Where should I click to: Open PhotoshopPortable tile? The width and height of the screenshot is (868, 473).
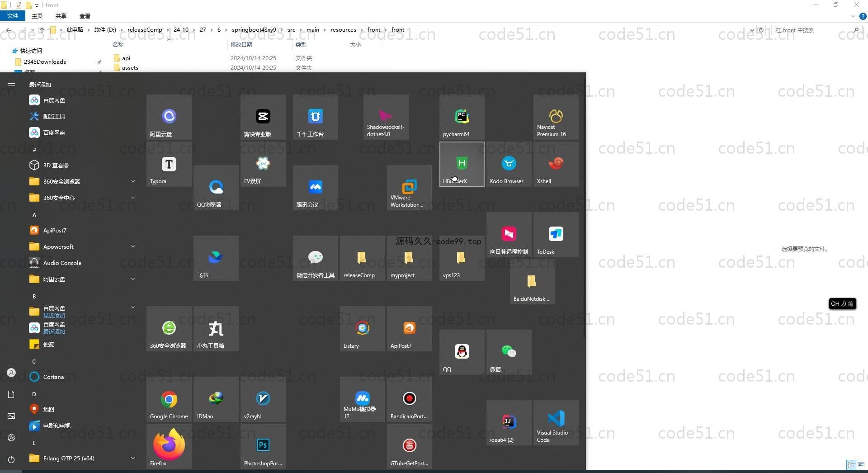click(263, 446)
